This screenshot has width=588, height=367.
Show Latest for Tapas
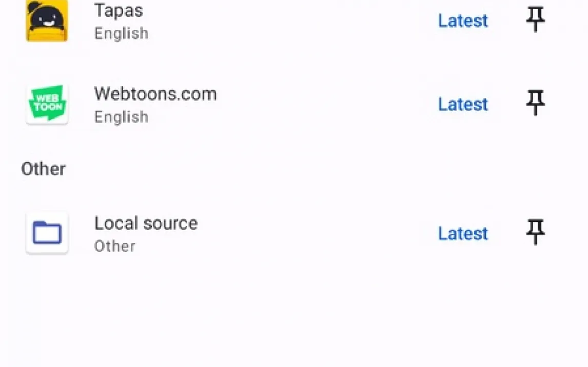463,21
